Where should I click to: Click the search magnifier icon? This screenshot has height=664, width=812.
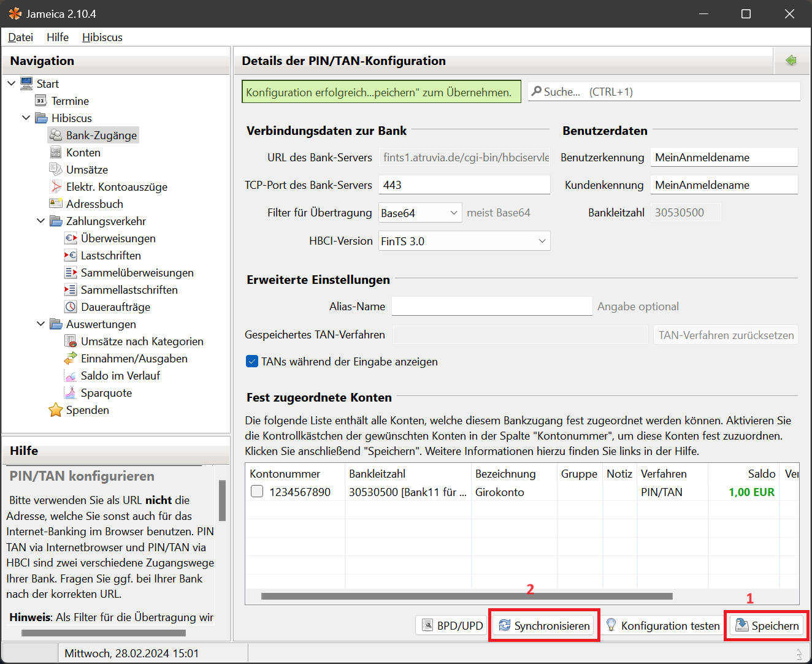537,91
